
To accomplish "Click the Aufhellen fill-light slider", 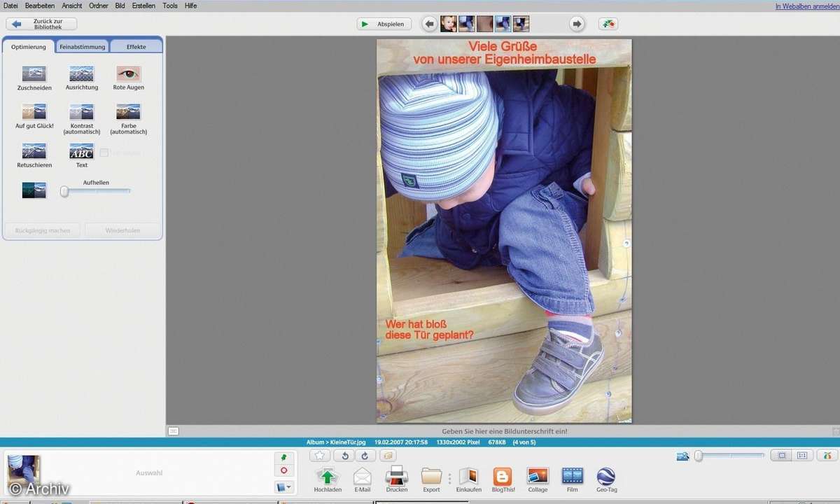I will [64, 191].
